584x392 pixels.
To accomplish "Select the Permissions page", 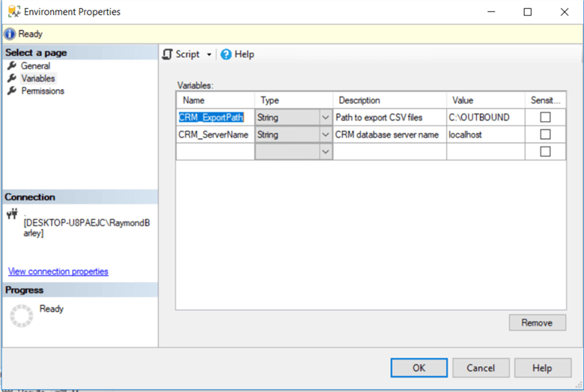I will click(43, 91).
